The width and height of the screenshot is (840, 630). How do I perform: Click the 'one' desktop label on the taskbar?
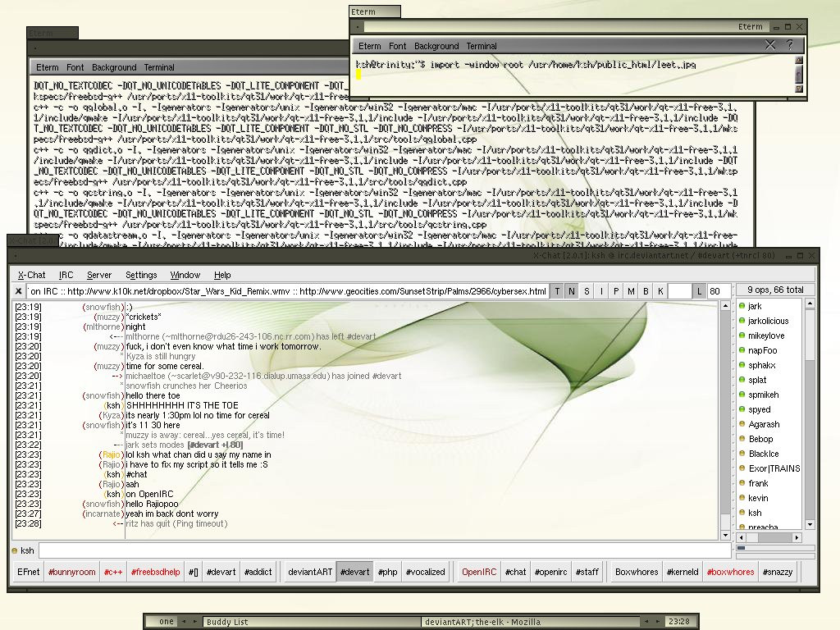(x=166, y=622)
